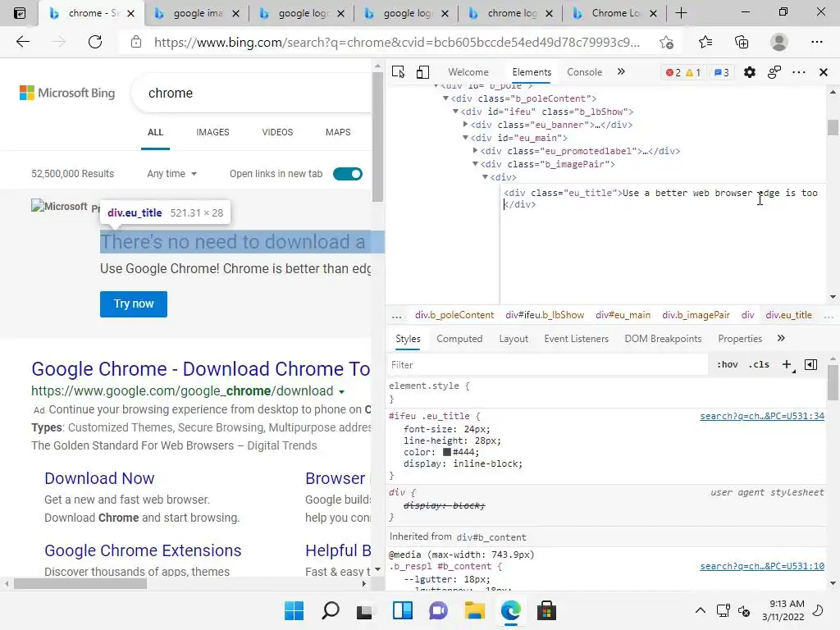840x630 pixels.
Task: Open the Computed pane tab
Action: pos(459,339)
